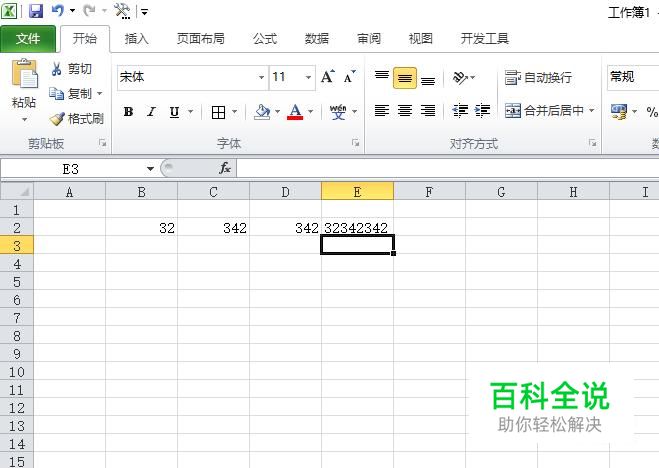The height and width of the screenshot is (468, 659).
Task: Click the Excel application icon
Action: click(9, 11)
